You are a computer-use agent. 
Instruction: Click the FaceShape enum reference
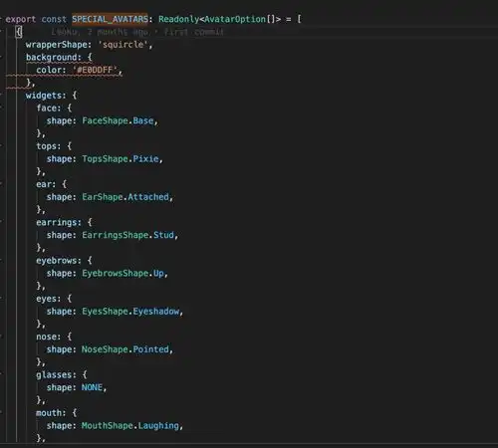click(x=105, y=120)
